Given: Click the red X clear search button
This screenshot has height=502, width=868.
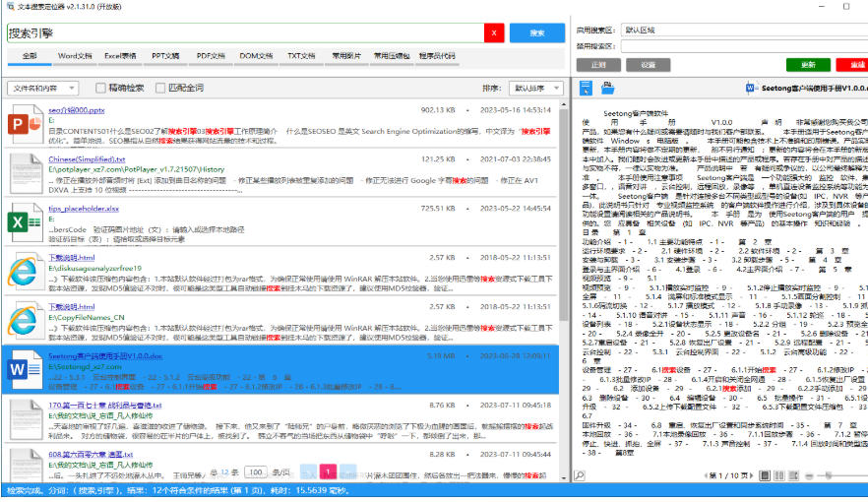Looking at the screenshot, I should (493, 33).
